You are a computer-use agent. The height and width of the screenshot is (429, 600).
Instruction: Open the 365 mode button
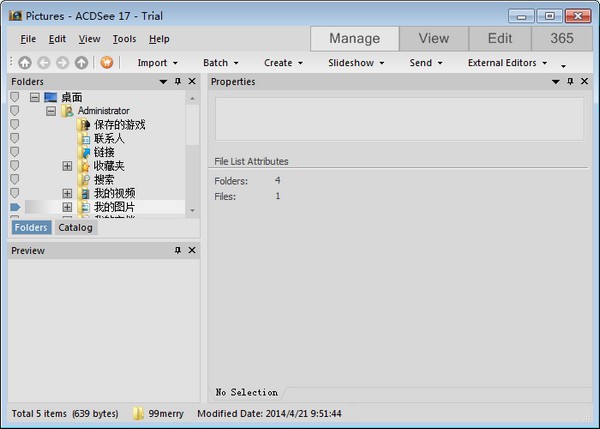[561, 39]
